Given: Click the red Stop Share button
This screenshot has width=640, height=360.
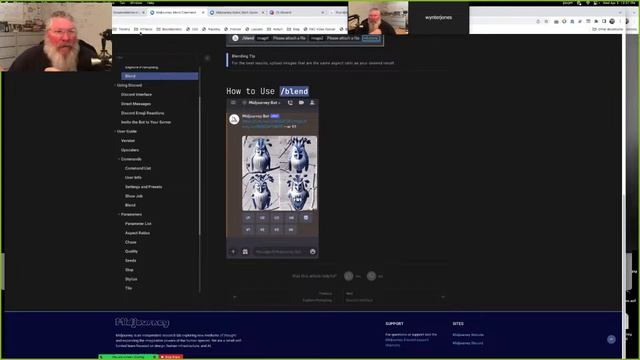Looking at the screenshot, I should click(x=171, y=357).
